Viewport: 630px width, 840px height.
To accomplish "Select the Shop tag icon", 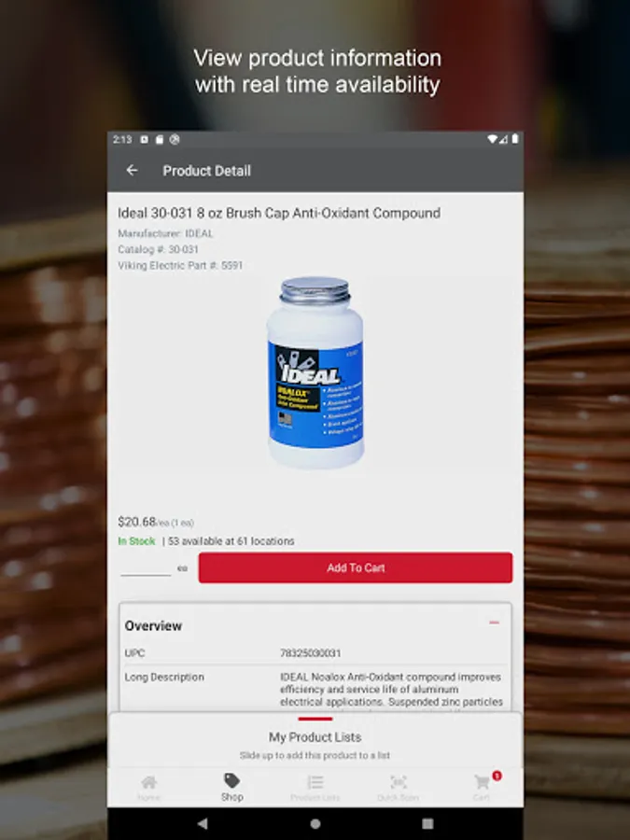I will 232,780.
